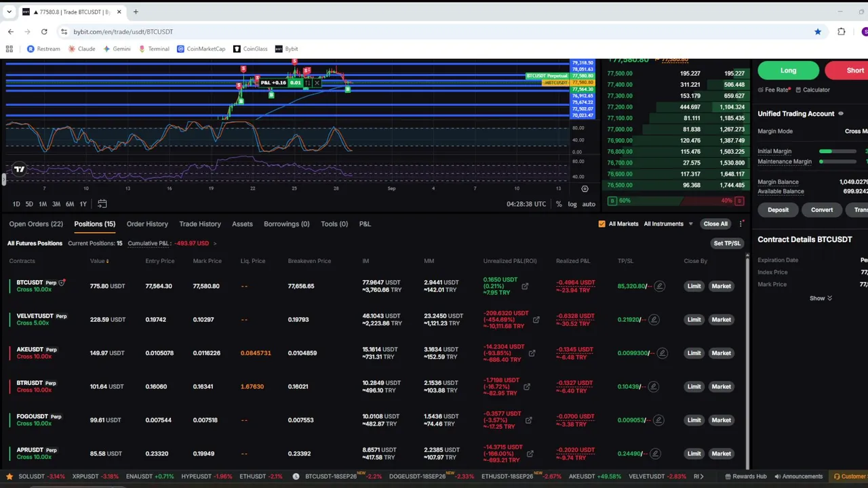Open the Chrome apps grid
Screen dimensions: 868x488
pyautogui.click(x=9, y=49)
